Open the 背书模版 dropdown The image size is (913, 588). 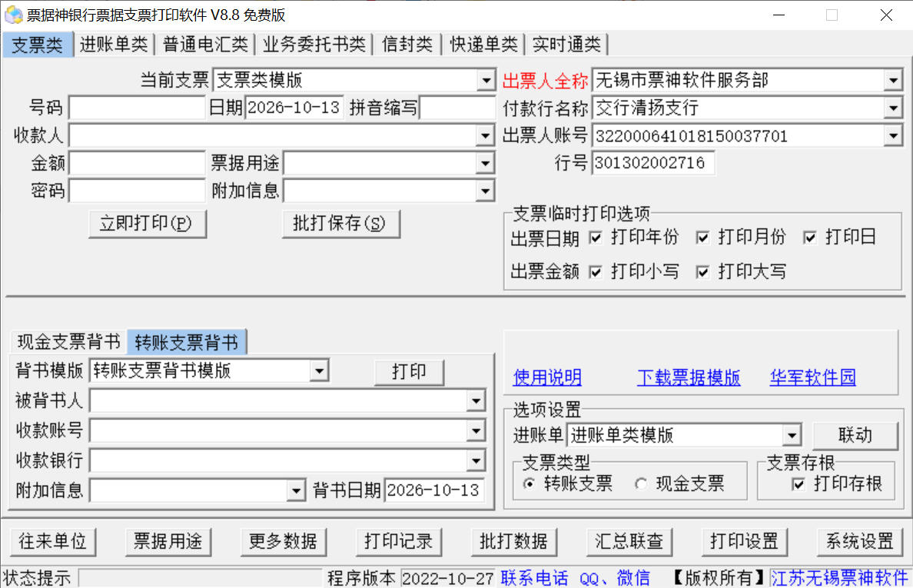tap(319, 370)
